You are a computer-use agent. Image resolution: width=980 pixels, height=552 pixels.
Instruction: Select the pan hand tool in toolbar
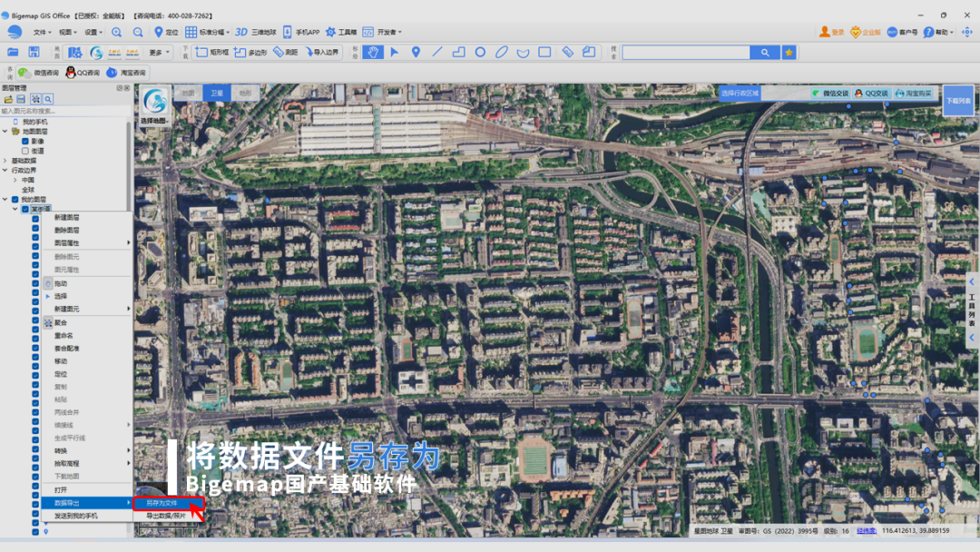(x=373, y=53)
